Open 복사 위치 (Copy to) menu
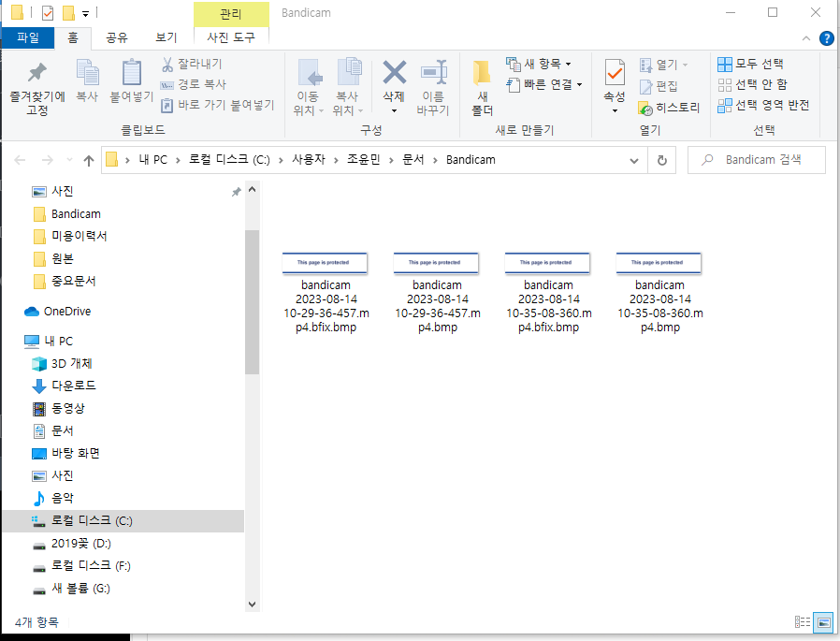Image resolution: width=840 pixels, height=641 pixels. [x=348, y=88]
